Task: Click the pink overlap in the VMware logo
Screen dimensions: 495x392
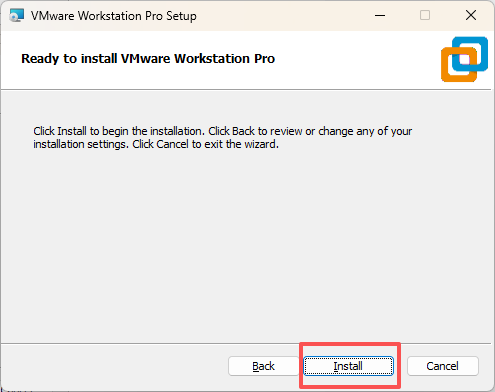Action: pos(465,59)
